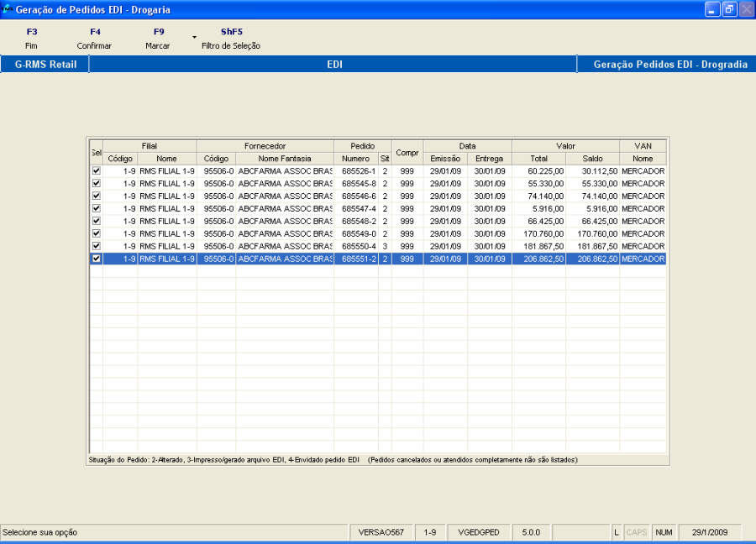756x544 pixels.
Task: Click the Compr column header
Action: click(x=407, y=152)
